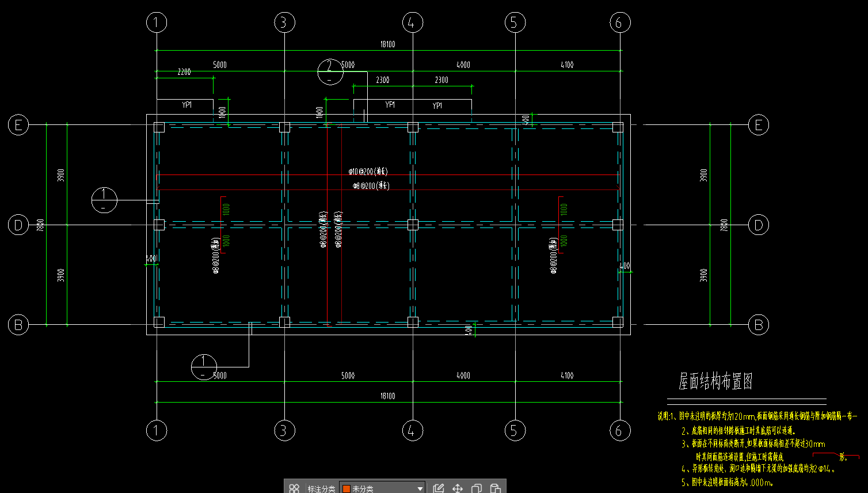Select the Φ10@200(通长) rebar label
This screenshot has height=493, width=868.
(368, 172)
